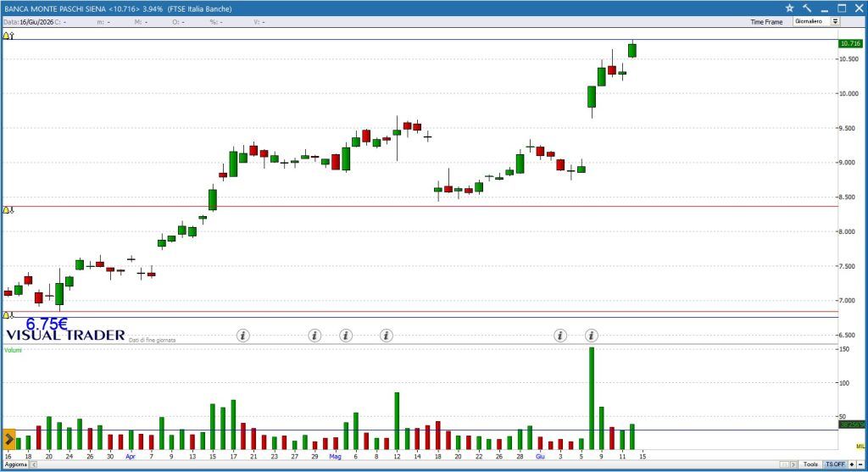This screenshot has height=472, width=868.
Task: Open the hammer tools icon in title bar
Action: pos(807,8)
